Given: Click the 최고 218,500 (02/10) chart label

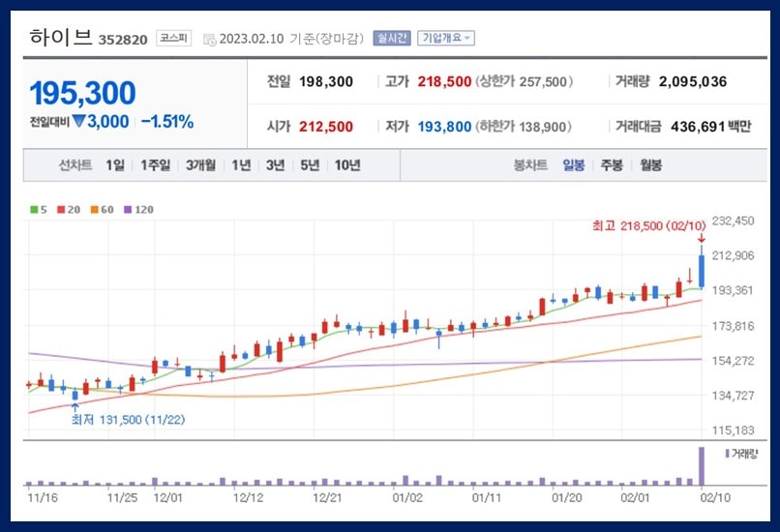Looking at the screenshot, I should tap(648, 225).
